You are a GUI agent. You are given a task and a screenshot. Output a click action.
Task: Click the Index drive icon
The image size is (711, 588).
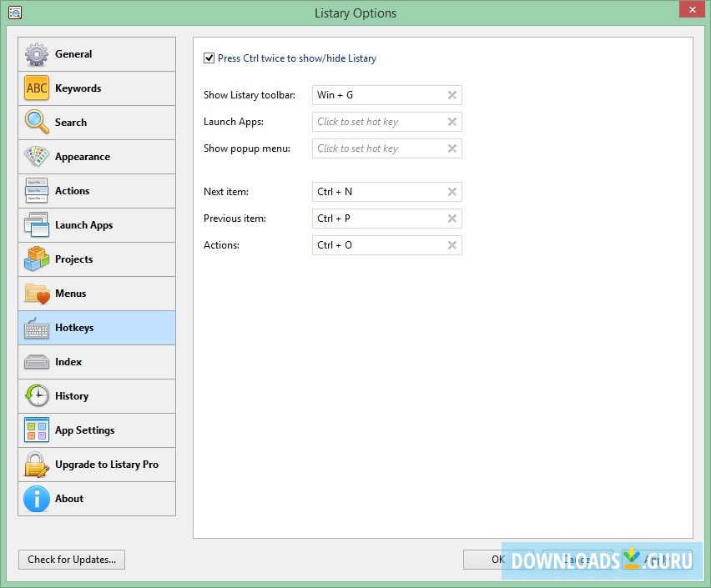pos(36,362)
